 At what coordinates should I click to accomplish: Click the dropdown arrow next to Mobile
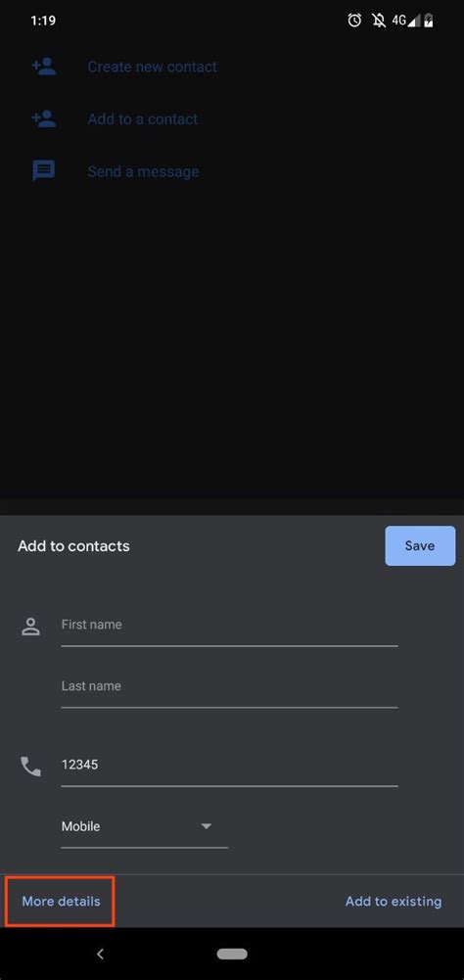tap(207, 826)
